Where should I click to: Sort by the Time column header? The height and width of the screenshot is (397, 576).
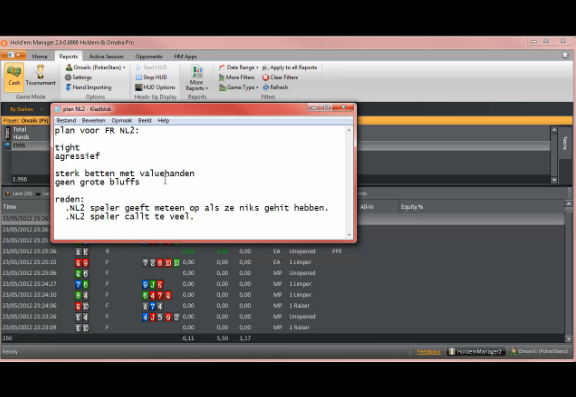point(10,207)
